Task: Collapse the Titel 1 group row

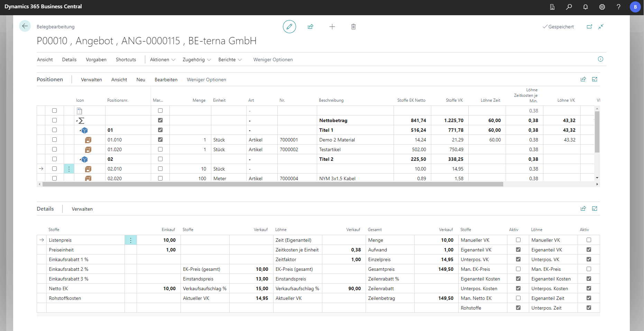Action: [x=81, y=131]
